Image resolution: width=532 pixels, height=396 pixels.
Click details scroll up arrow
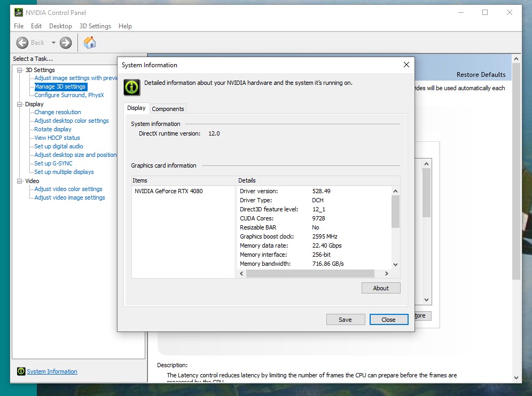(x=395, y=191)
